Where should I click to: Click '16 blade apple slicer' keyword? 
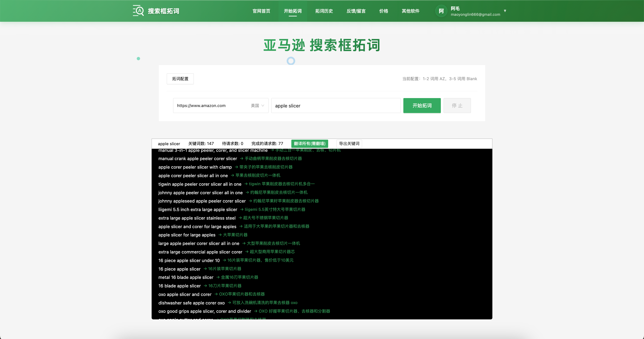pyautogui.click(x=180, y=286)
